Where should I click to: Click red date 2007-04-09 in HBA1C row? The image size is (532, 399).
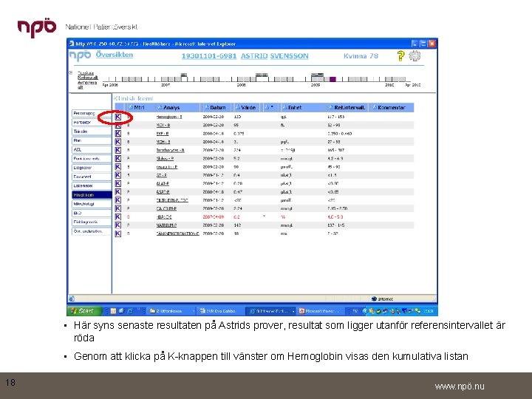[213, 216]
